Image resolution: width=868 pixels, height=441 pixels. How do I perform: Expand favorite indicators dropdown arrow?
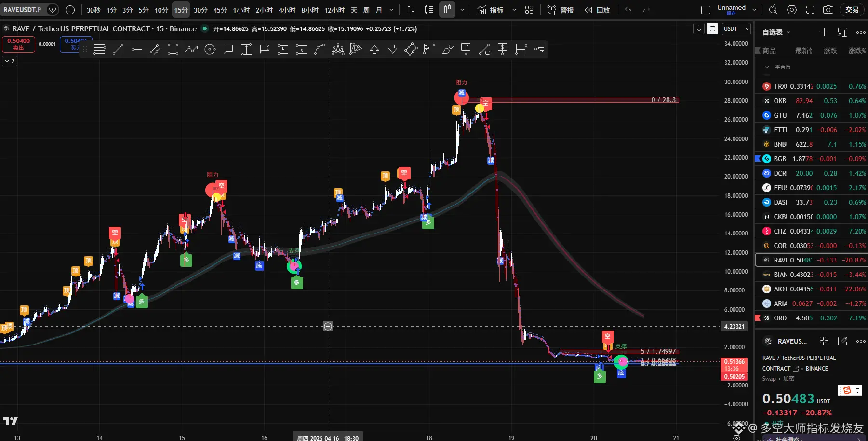tap(514, 10)
